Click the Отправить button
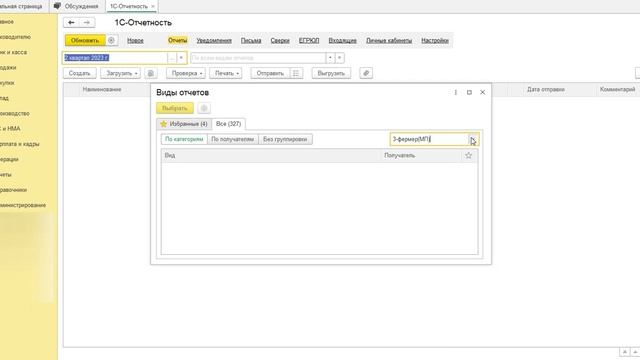Viewport: 640px width, 360px height. [x=270, y=73]
